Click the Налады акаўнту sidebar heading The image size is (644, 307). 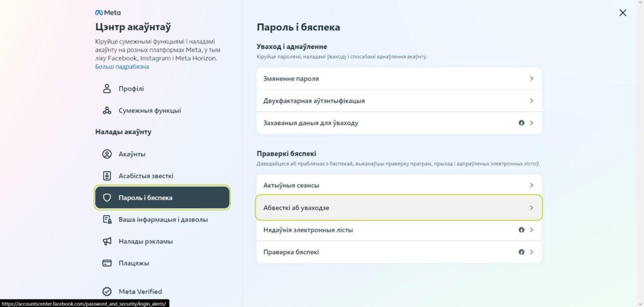pyautogui.click(x=123, y=132)
